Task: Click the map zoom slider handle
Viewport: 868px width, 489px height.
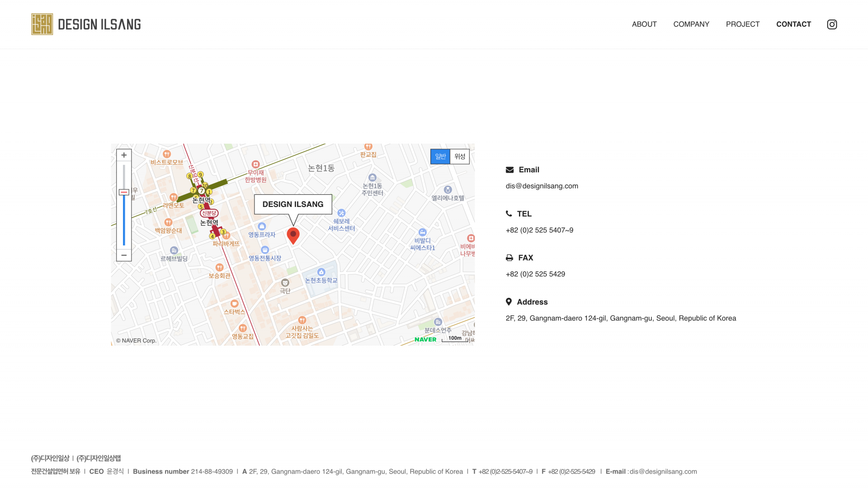Action: [124, 192]
